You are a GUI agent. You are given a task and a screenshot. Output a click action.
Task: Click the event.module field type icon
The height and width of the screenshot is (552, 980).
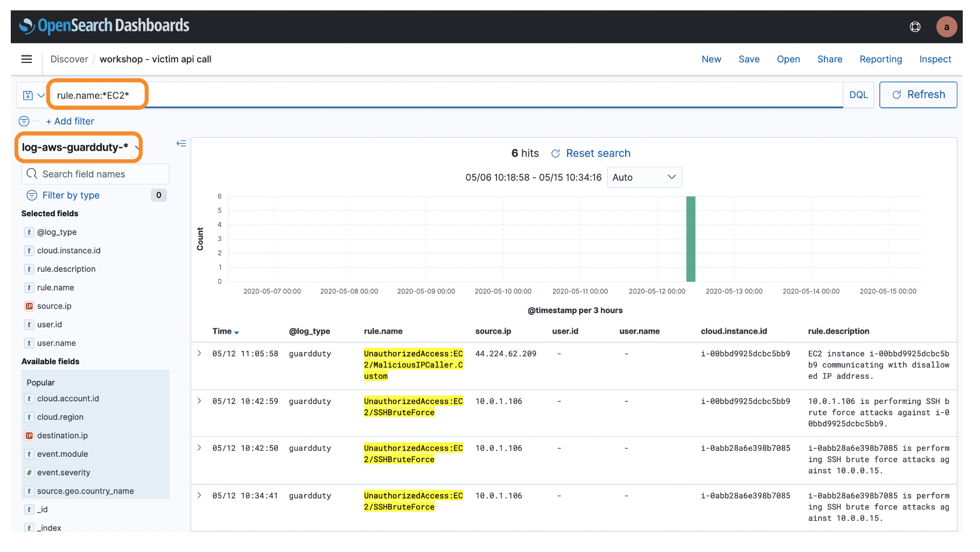(x=29, y=454)
